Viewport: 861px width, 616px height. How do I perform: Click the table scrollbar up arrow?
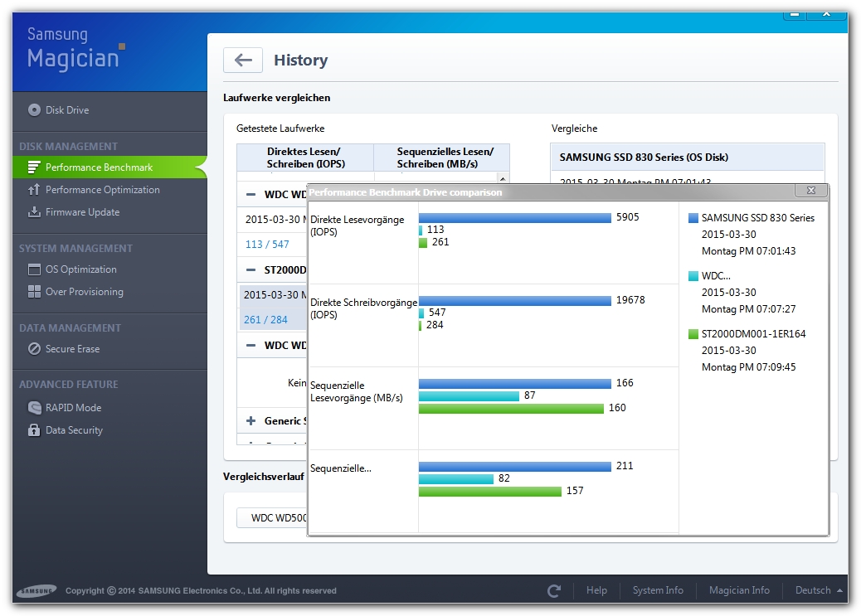click(x=503, y=178)
